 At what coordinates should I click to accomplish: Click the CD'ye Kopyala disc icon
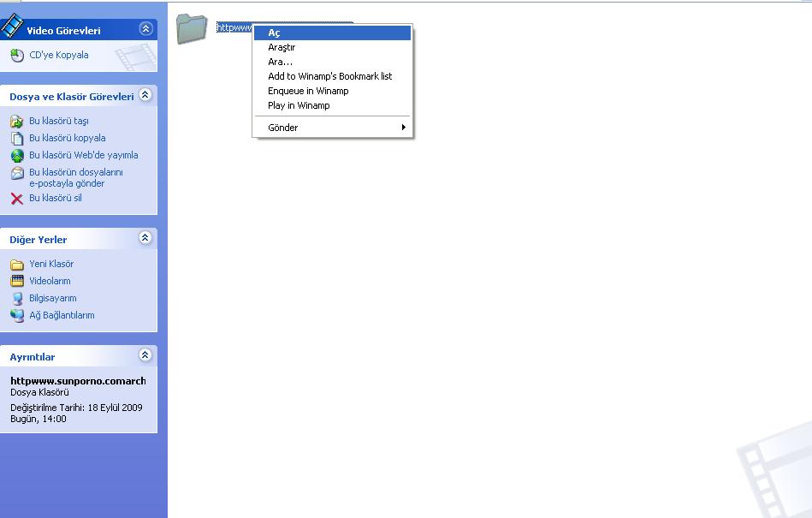[17, 56]
